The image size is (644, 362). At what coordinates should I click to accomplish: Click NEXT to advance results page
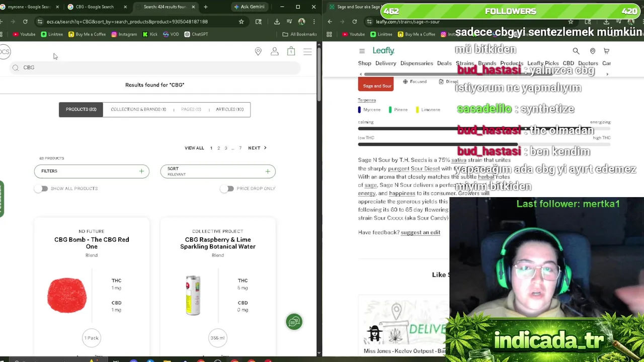257,148
